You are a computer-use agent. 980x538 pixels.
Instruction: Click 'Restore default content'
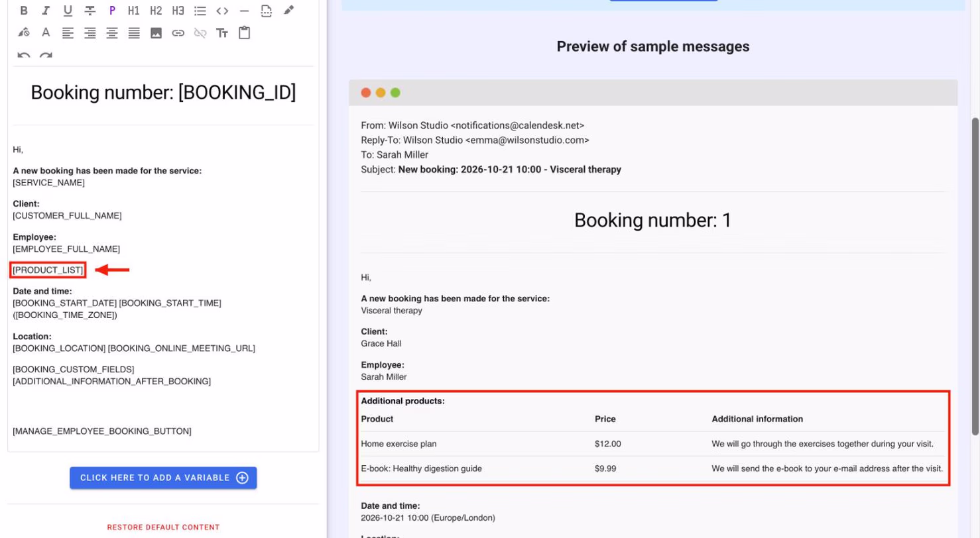163,527
